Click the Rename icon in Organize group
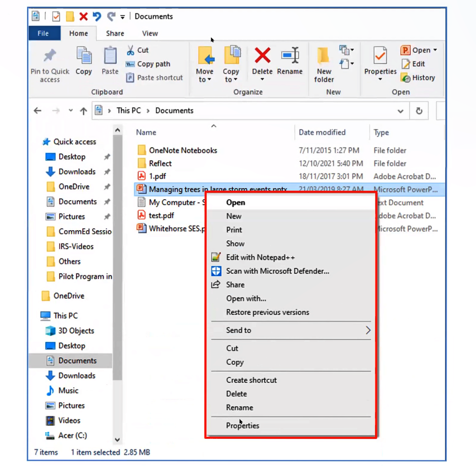This screenshot has height=466, width=476. tap(290, 56)
